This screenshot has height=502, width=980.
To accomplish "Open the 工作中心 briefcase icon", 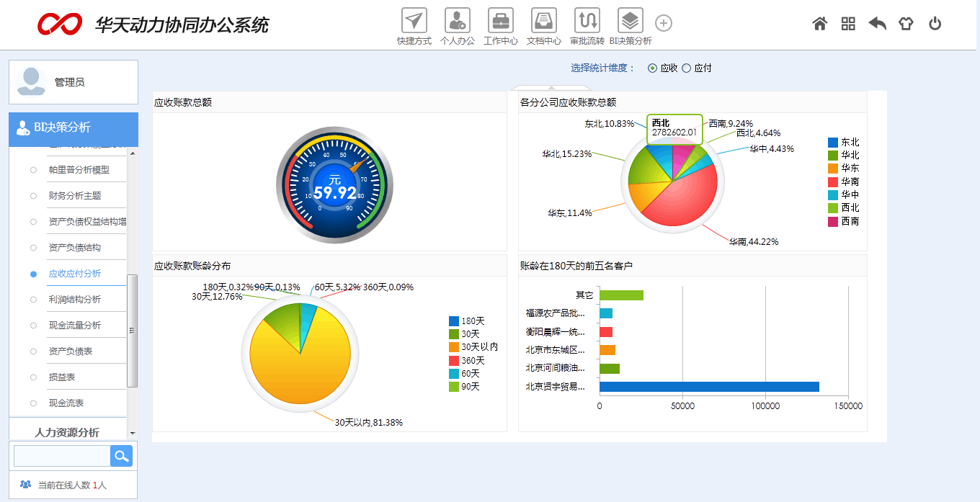I will click(x=500, y=20).
